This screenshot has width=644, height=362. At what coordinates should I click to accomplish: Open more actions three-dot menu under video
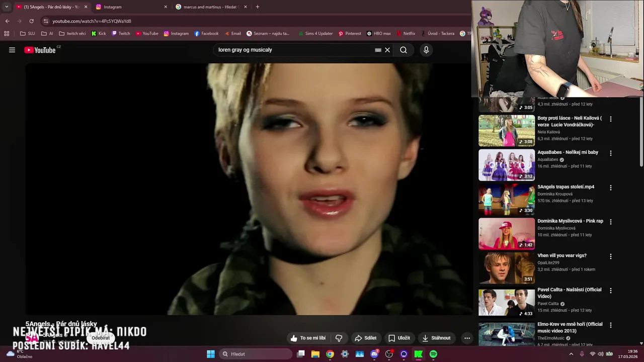click(467, 338)
